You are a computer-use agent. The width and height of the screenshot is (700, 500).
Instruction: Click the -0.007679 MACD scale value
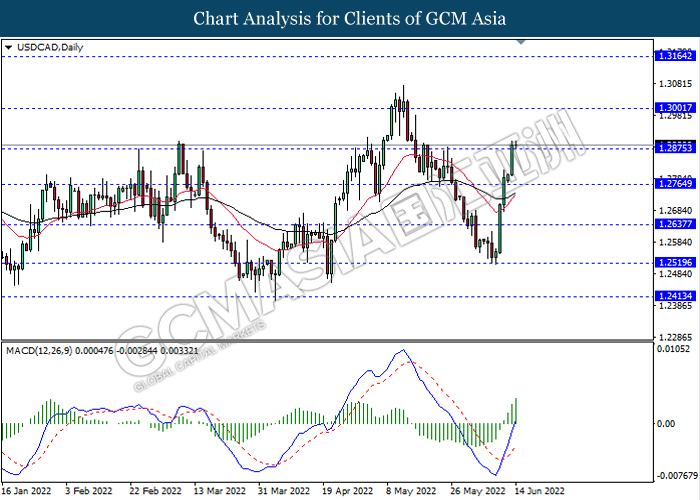676,476
